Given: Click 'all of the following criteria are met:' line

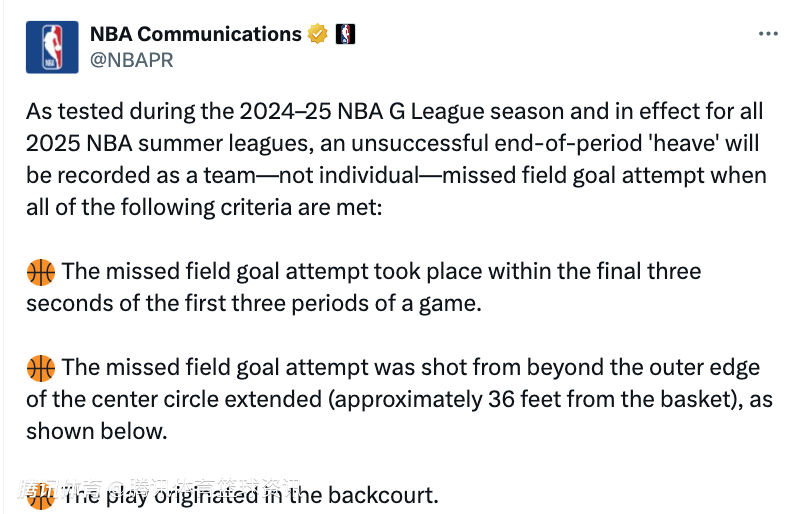Looking at the screenshot, I should (x=204, y=208).
